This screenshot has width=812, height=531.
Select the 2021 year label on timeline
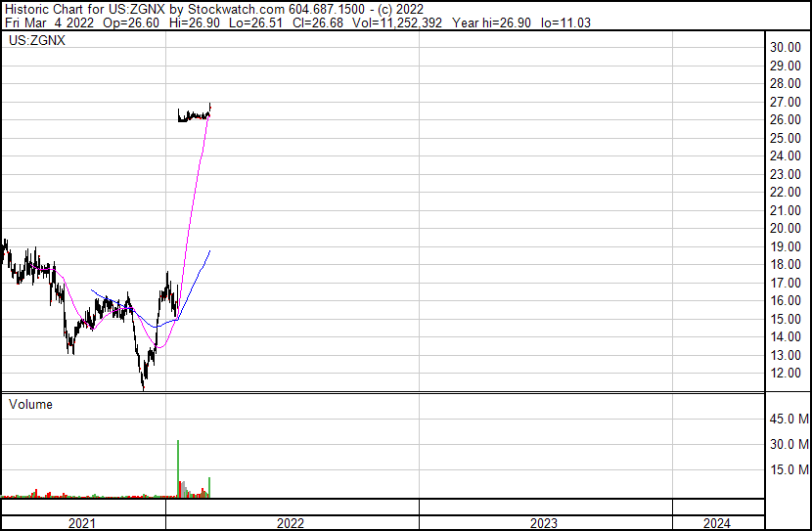tap(82, 523)
